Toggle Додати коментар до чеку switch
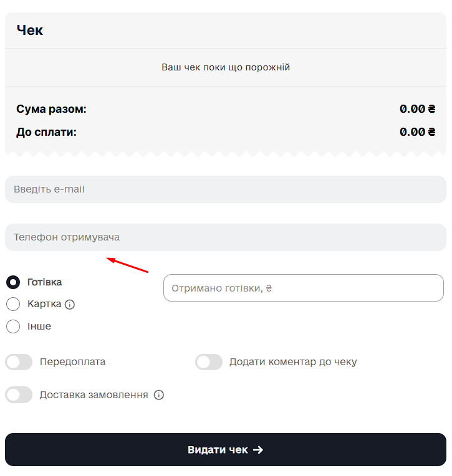Viewport: 452px width, 476px height. [x=209, y=362]
